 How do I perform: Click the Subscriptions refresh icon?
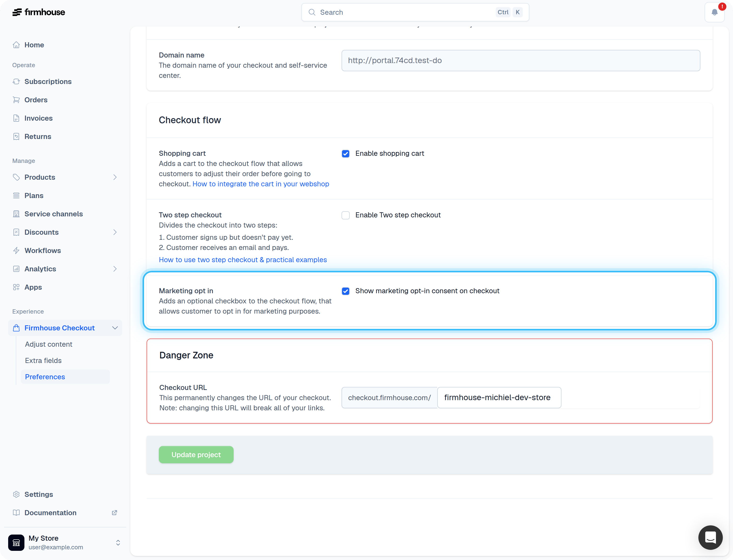tap(16, 81)
